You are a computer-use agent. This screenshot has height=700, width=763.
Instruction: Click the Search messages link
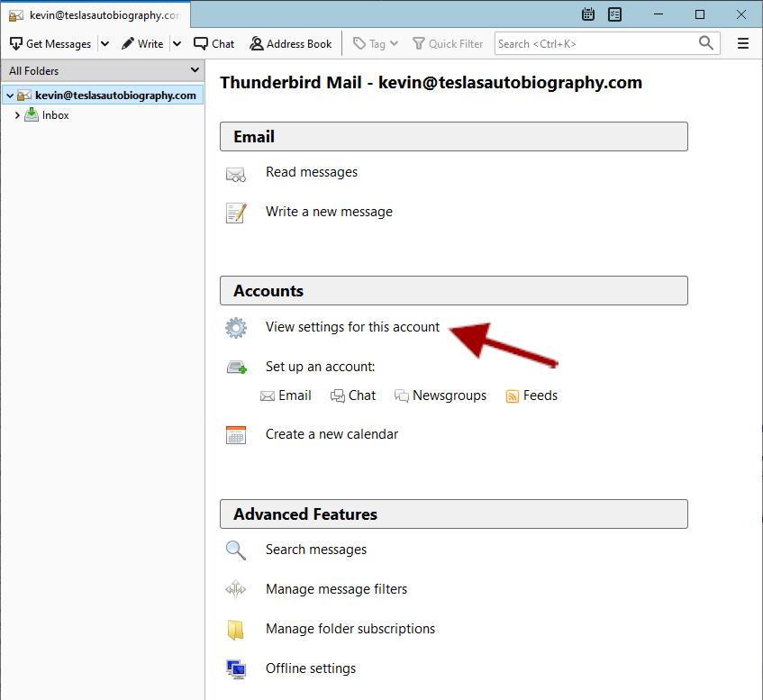pos(316,550)
